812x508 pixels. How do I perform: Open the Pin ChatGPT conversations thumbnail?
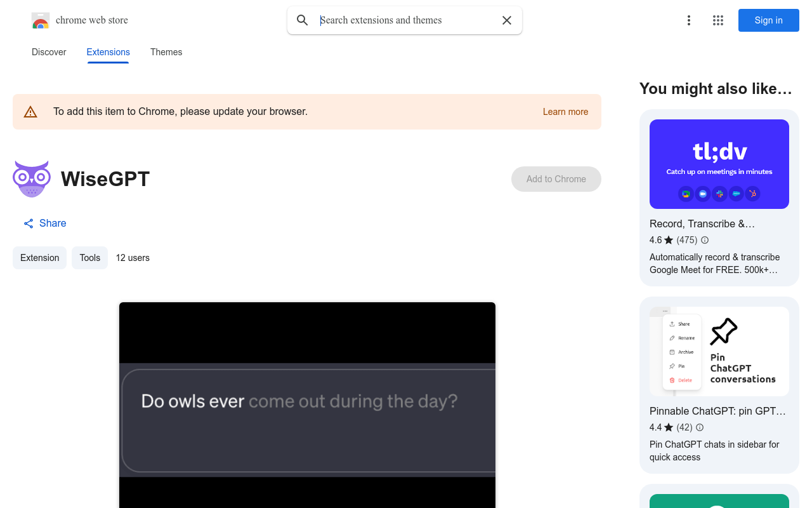719,351
